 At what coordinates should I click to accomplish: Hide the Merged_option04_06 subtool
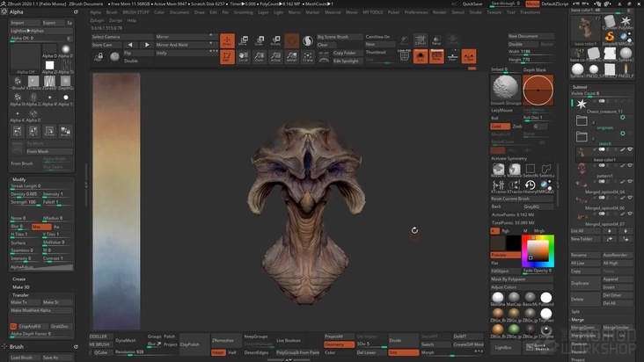(630, 198)
